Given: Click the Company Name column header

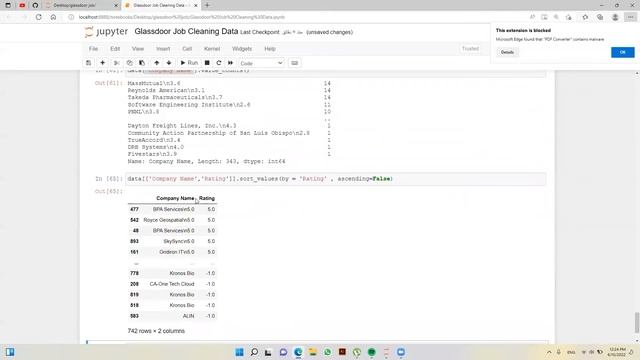Looking at the screenshot, I should [x=175, y=198].
